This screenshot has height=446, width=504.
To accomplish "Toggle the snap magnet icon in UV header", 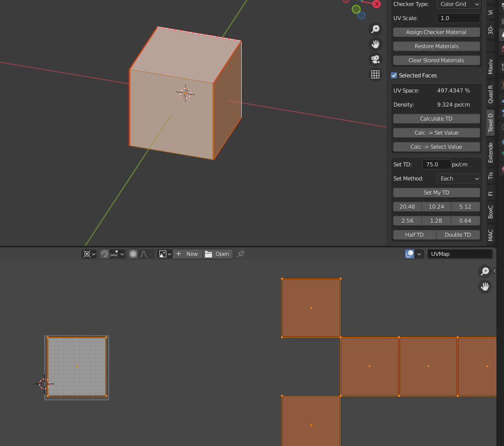I will coord(105,254).
